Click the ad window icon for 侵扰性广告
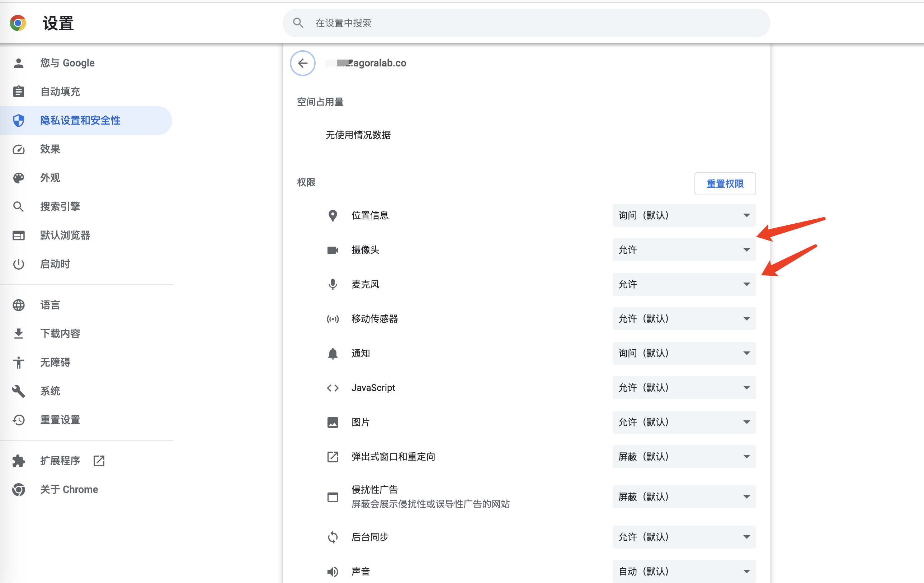The width and height of the screenshot is (924, 583). (x=333, y=497)
